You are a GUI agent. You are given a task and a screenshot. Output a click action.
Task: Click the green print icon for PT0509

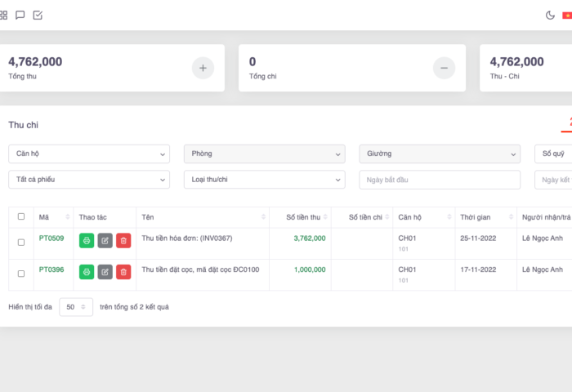click(x=87, y=240)
